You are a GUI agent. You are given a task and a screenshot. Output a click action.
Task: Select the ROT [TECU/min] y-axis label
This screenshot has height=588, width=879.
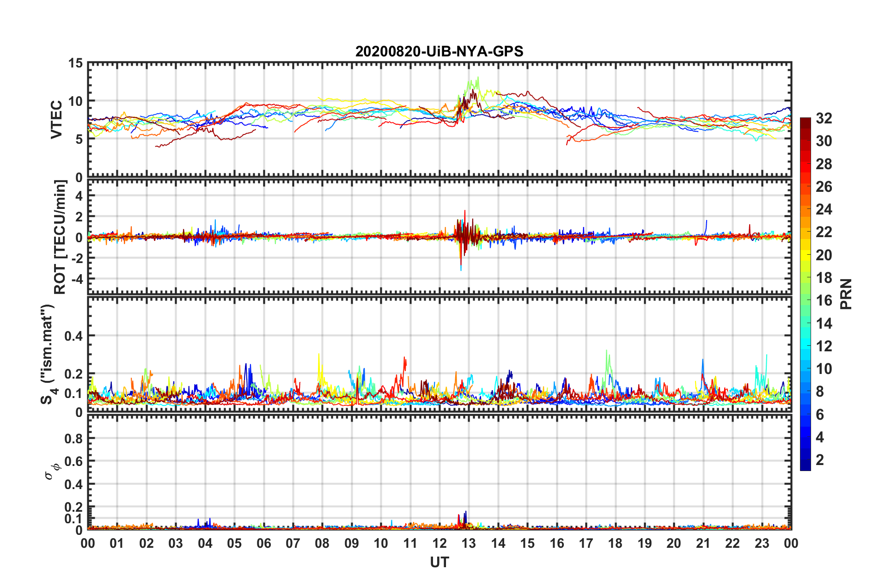tap(60, 237)
